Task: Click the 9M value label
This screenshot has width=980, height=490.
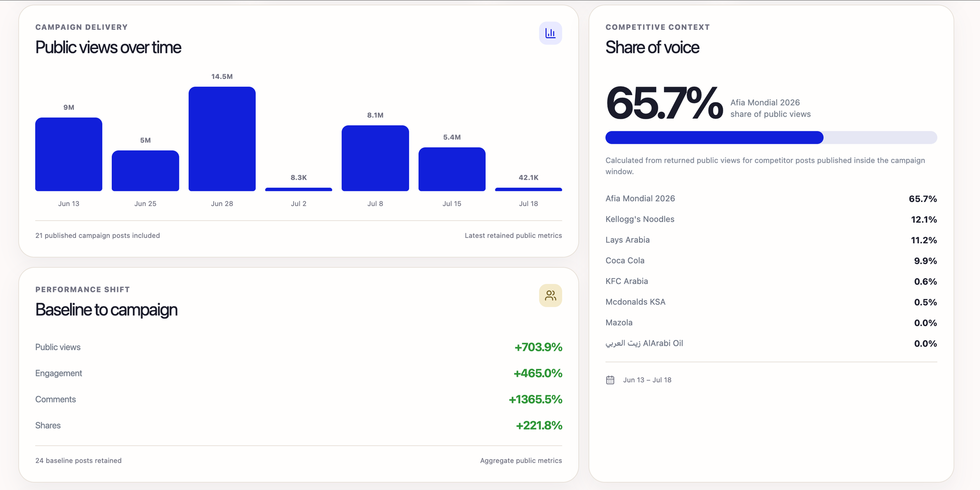Action: [69, 107]
